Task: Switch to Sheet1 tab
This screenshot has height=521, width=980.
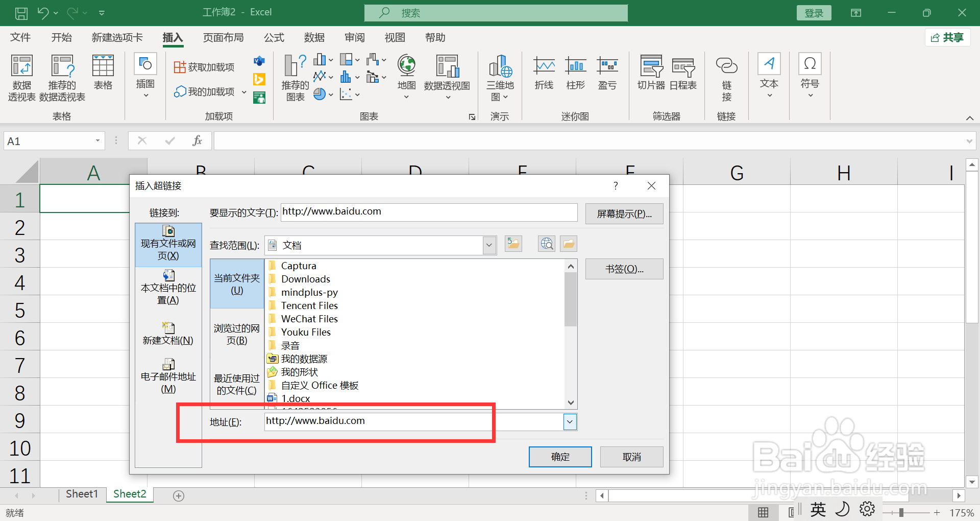Action: pos(82,494)
